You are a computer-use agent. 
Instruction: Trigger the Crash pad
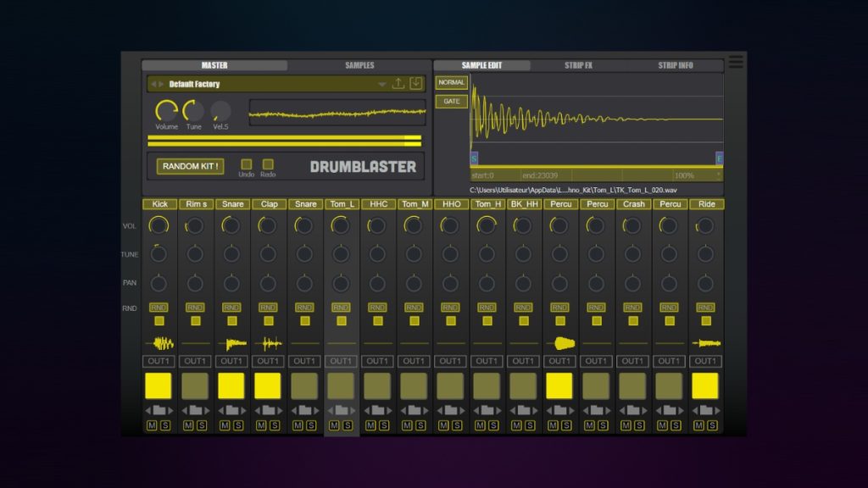[x=632, y=385]
